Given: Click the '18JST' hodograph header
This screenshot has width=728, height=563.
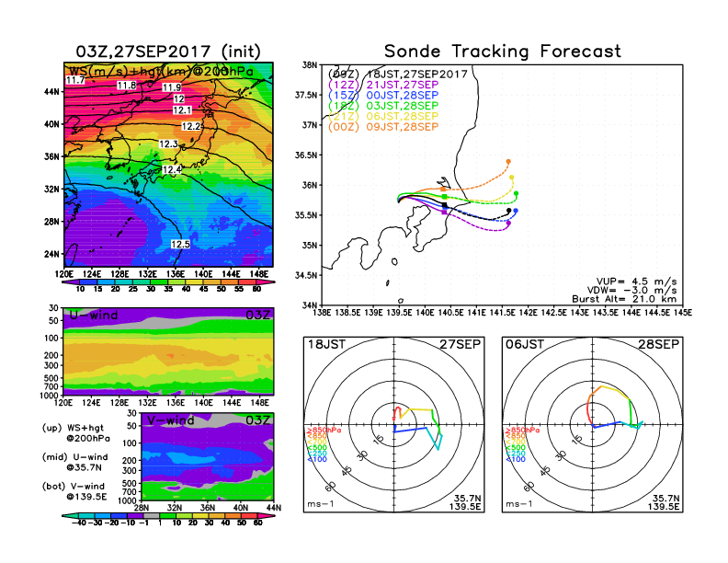Looking at the screenshot, I should coord(327,344).
